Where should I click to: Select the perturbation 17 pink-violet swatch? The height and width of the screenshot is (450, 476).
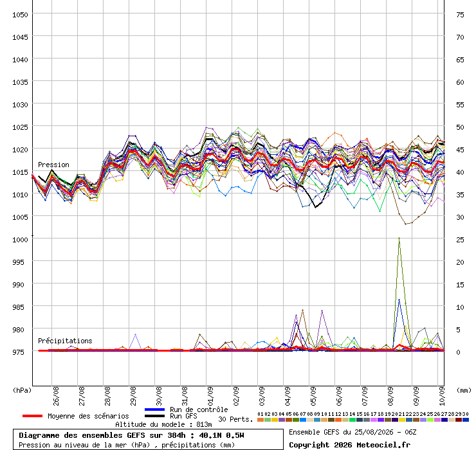[373, 420]
